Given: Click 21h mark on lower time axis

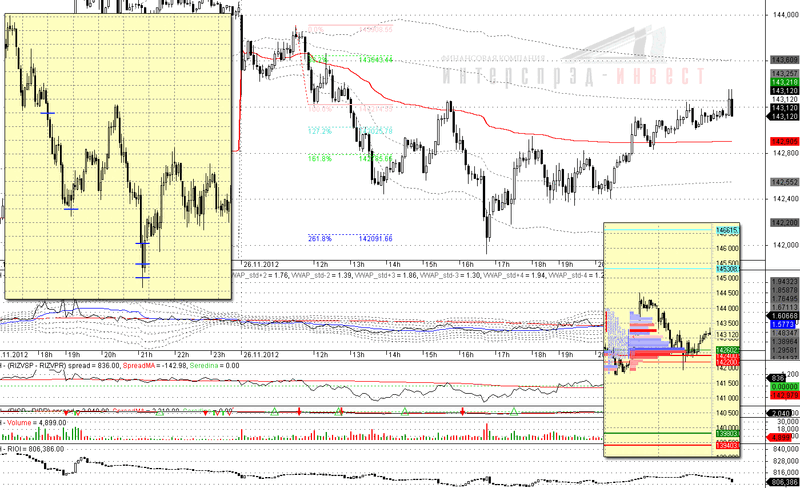Looking at the screenshot, I should coord(146,355).
